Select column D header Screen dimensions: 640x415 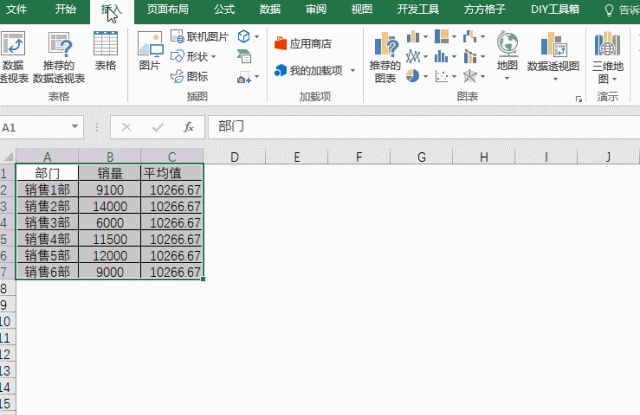[234, 157]
